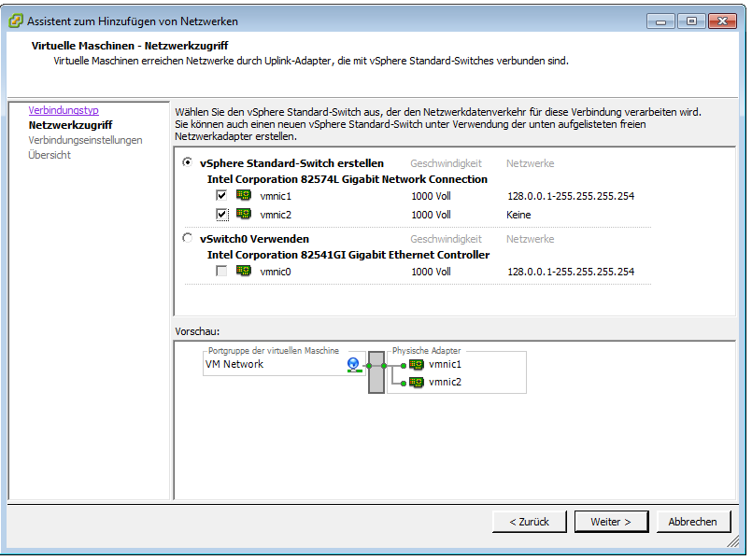Viewport: 752px width, 560px height.
Task: Uncheck the vmnic2 checkbox
Action: (x=221, y=214)
